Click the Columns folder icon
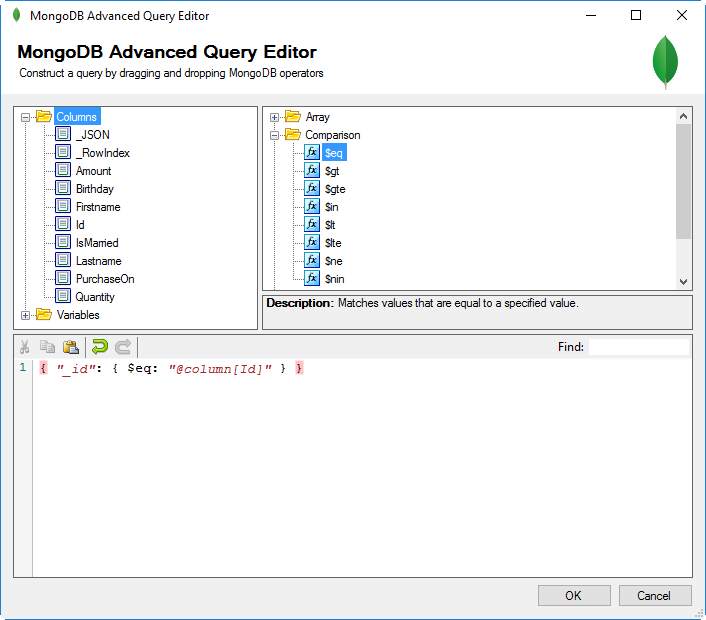Screen dimensions: 706x620 44,116
